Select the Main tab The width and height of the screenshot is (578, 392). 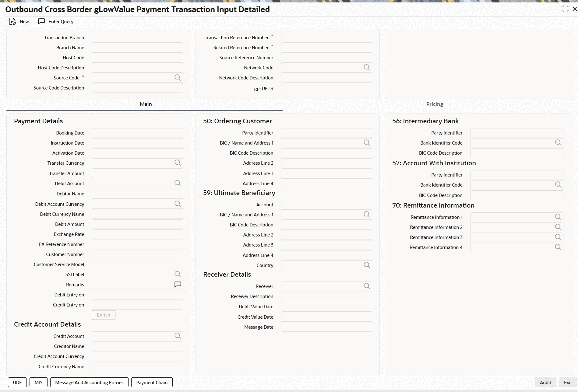(146, 104)
